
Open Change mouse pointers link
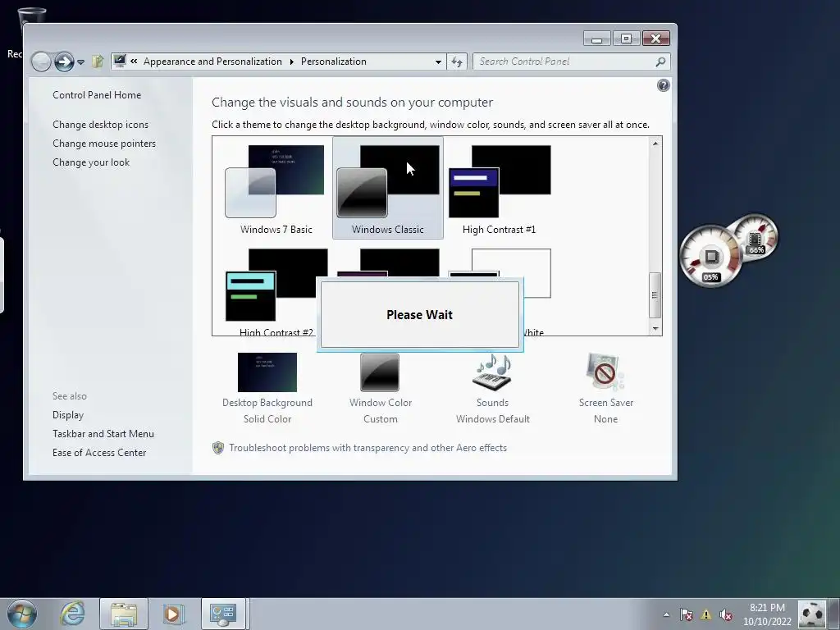[104, 144]
